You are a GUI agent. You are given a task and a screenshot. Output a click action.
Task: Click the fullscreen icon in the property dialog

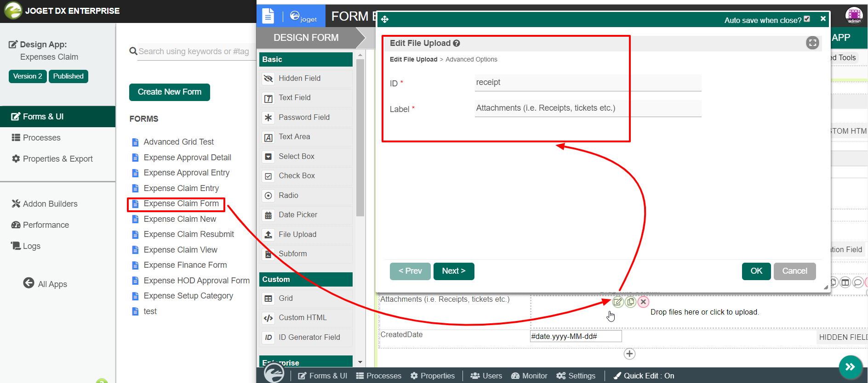click(812, 43)
